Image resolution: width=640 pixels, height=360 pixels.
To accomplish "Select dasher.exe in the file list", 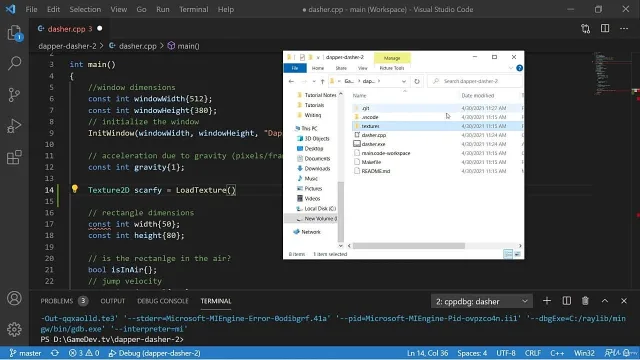I will point(373,144).
